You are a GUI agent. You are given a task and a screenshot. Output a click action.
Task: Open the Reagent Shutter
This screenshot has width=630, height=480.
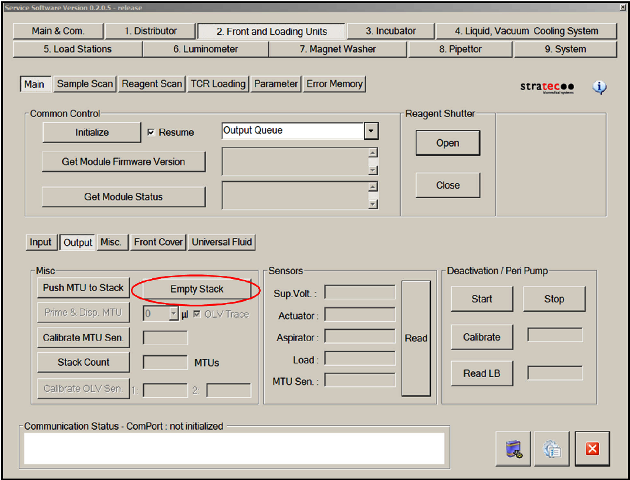click(x=447, y=143)
